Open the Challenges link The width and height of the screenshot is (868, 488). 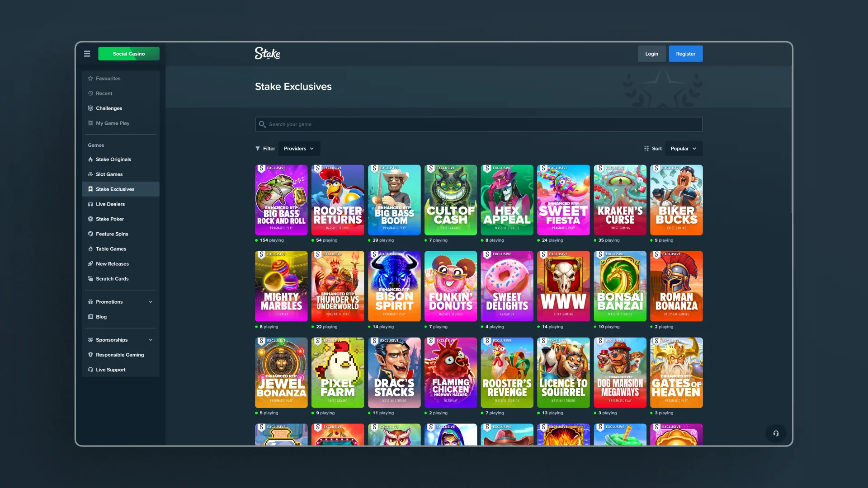click(121, 108)
